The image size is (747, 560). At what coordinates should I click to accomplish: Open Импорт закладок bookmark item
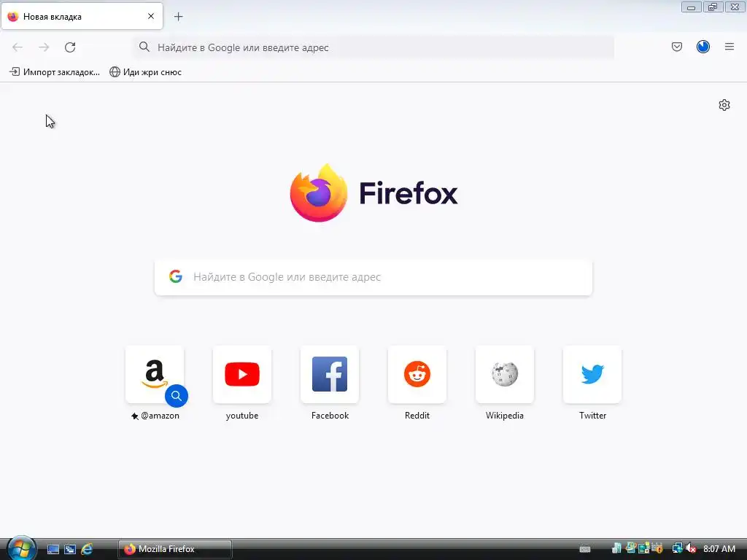pyautogui.click(x=55, y=72)
